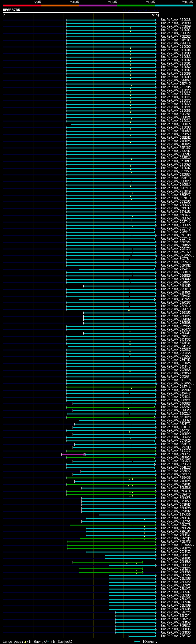
Task: Select the UniRef100_Q43262 label
Action: click(176, 407)
